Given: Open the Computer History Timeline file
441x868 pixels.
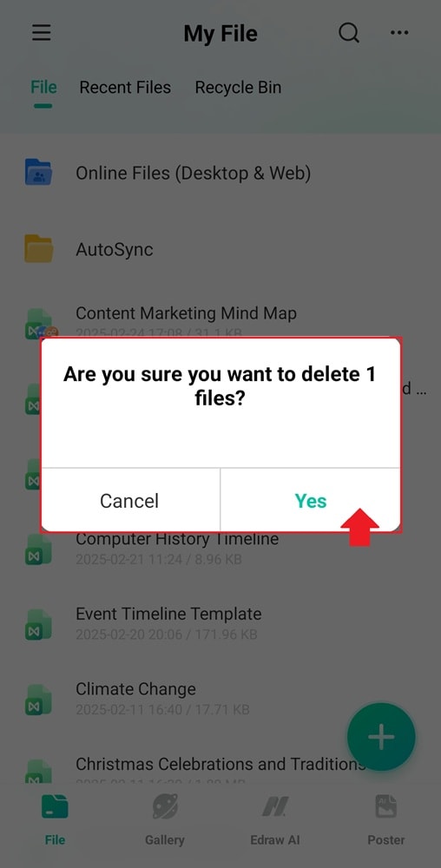Looking at the screenshot, I should tap(177, 539).
